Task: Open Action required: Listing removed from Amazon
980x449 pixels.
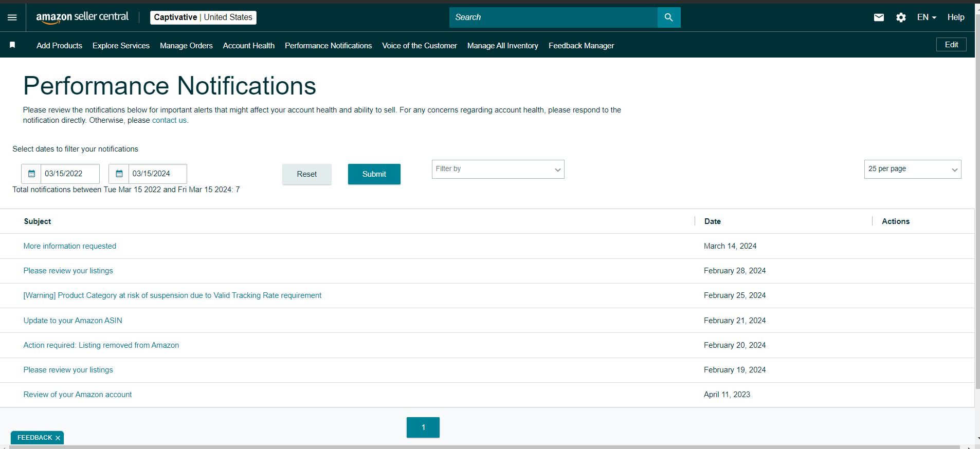Action: click(101, 345)
